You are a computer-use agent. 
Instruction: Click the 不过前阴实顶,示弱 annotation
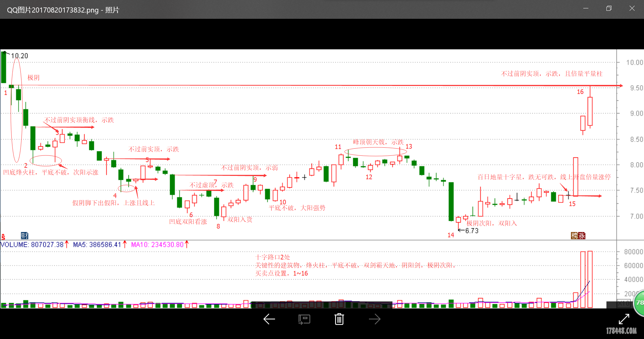click(x=249, y=167)
